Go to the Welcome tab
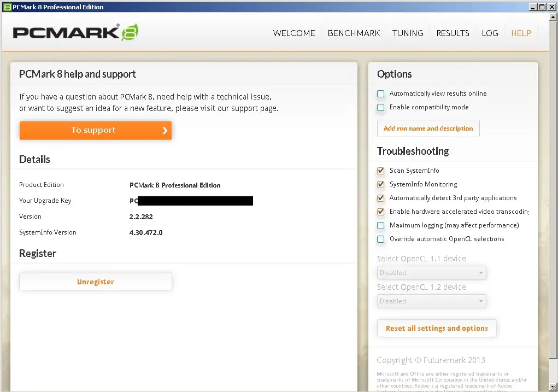 pos(294,33)
